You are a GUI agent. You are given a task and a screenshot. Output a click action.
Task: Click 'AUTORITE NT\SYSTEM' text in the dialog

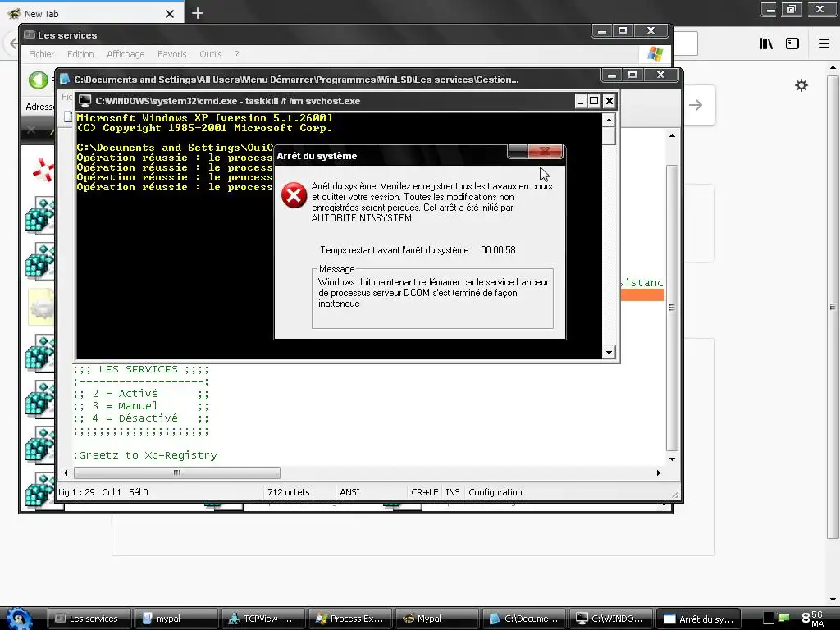click(x=362, y=218)
